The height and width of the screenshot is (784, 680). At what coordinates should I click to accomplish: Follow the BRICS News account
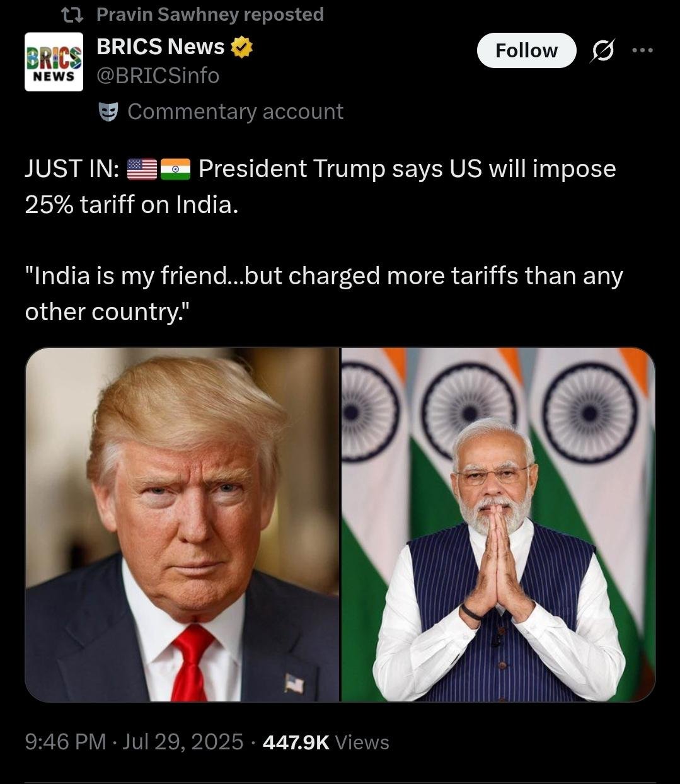click(526, 50)
